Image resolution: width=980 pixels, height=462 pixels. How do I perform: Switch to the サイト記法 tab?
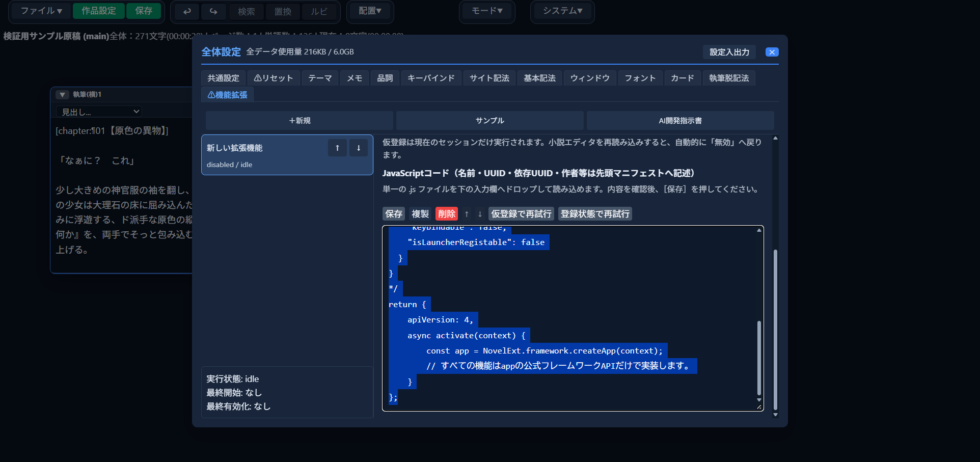[x=489, y=78]
